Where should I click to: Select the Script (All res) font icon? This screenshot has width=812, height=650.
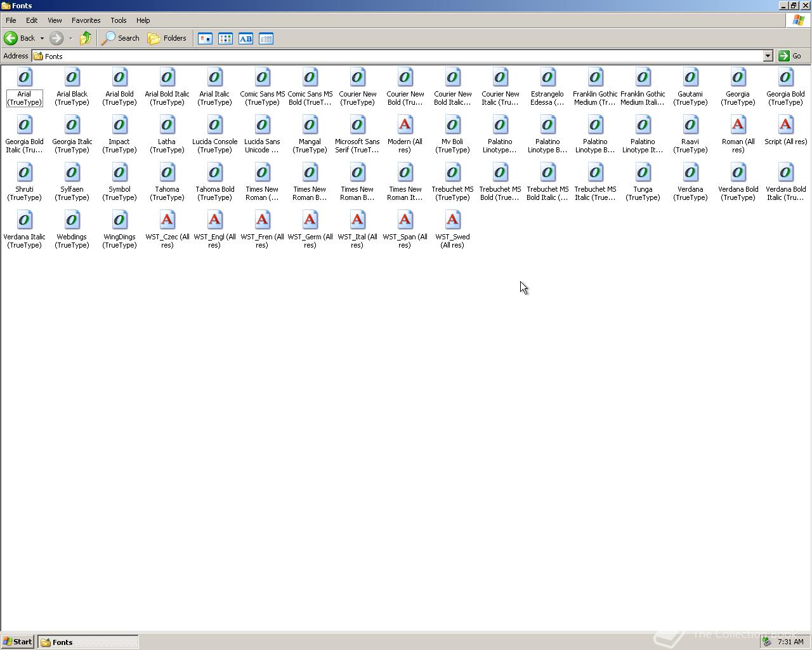tap(785, 125)
